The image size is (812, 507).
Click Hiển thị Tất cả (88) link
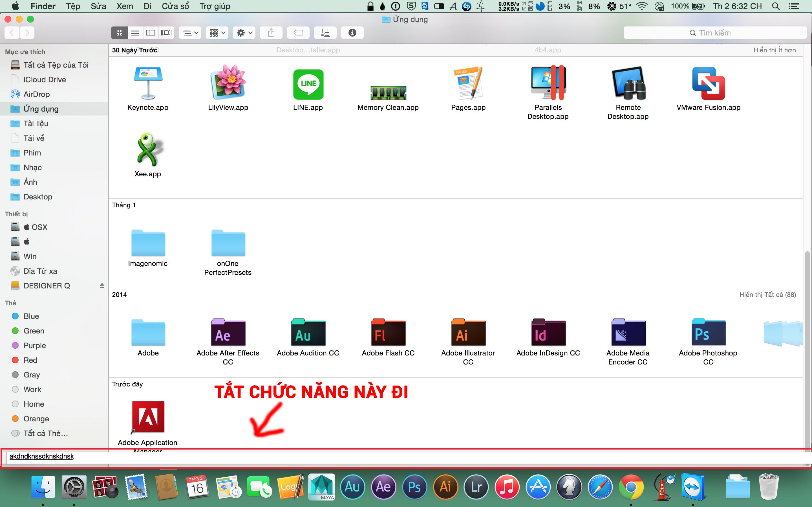point(768,294)
